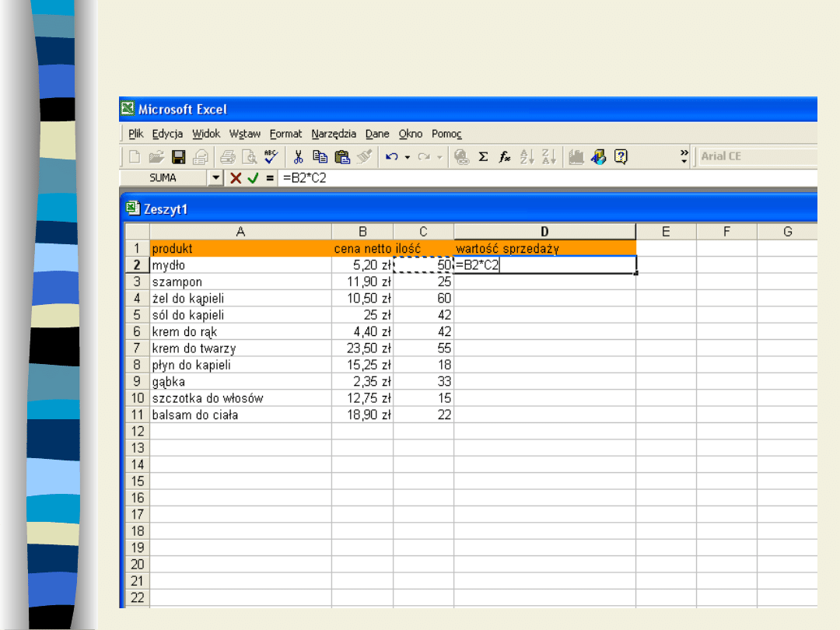Image resolution: width=840 pixels, height=630 pixels.
Task: Click the Paste clipboard icon
Action: [341, 157]
